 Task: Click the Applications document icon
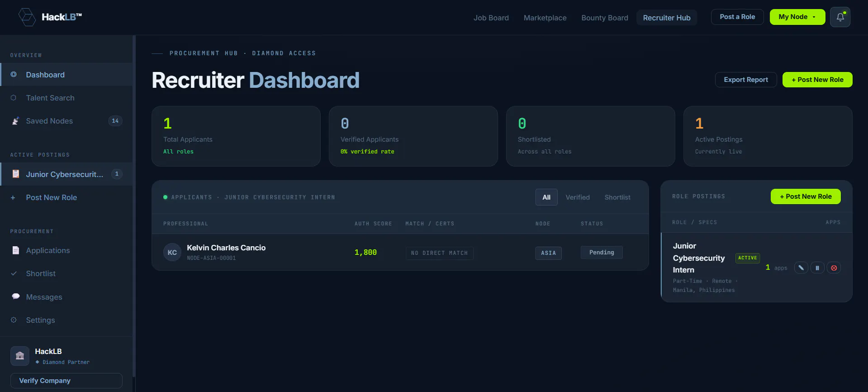[15, 250]
